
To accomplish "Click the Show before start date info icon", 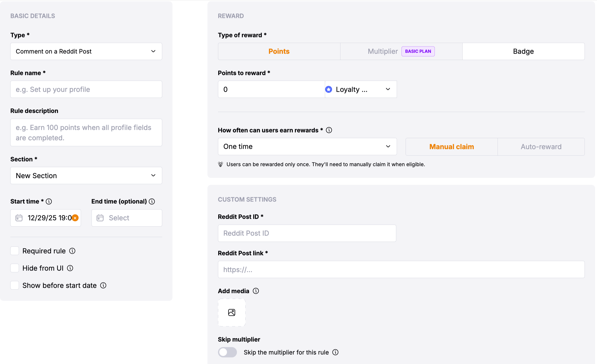I will [103, 285].
